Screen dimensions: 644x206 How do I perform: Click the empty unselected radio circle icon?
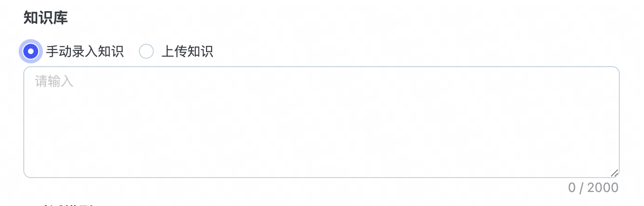(146, 51)
